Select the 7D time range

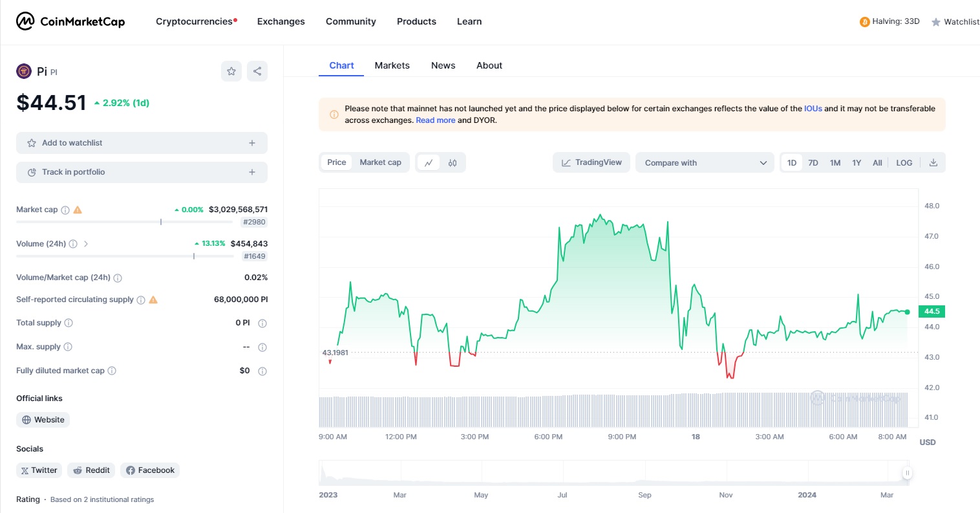tap(813, 163)
